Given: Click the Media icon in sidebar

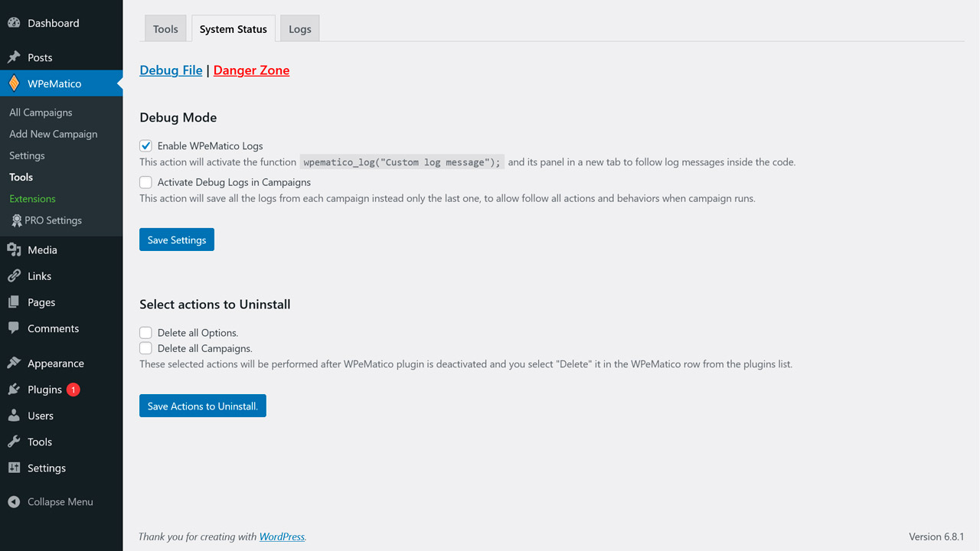Looking at the screenshot, I should 14,249.
